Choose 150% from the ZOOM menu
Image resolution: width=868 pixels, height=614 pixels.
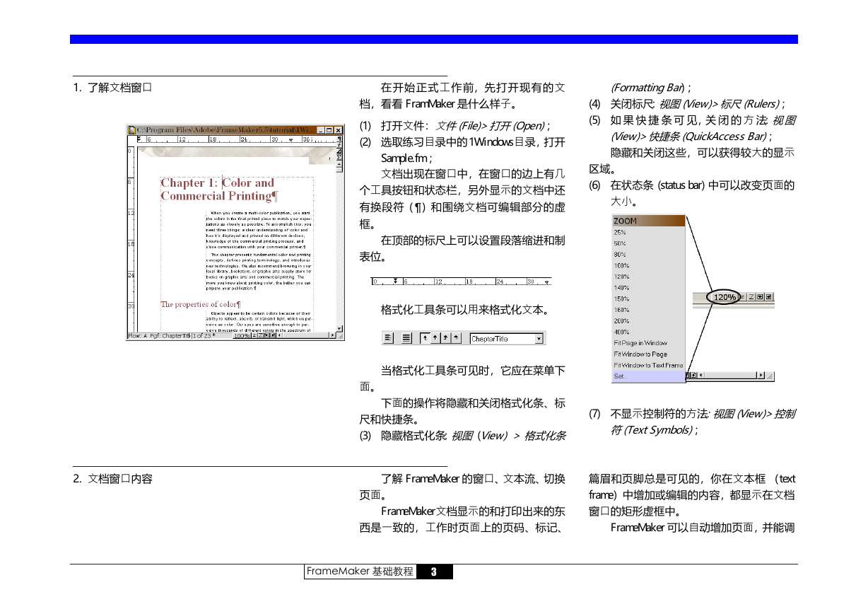pyautogui.click(x=621, y=299)
